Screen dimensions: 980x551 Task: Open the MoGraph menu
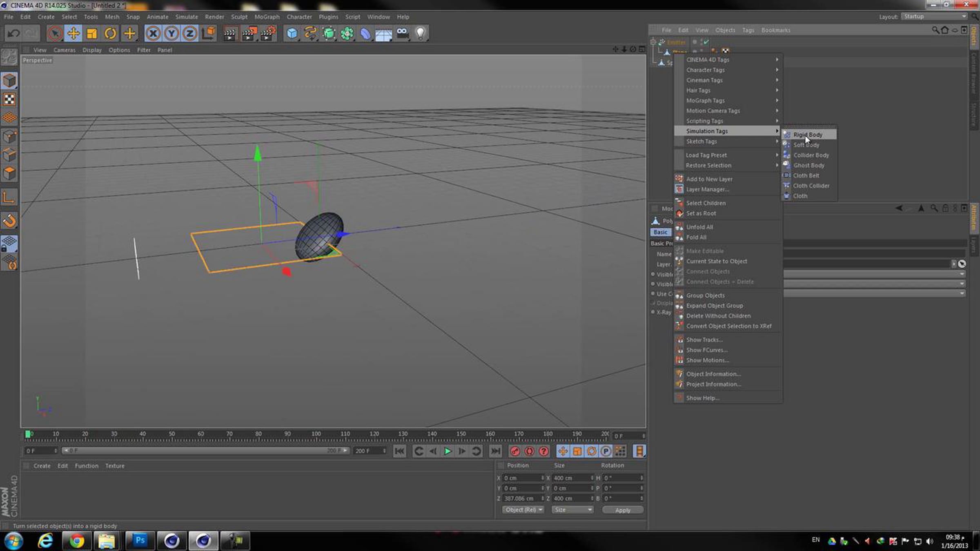pyautogui.click(x=267, y=17)
